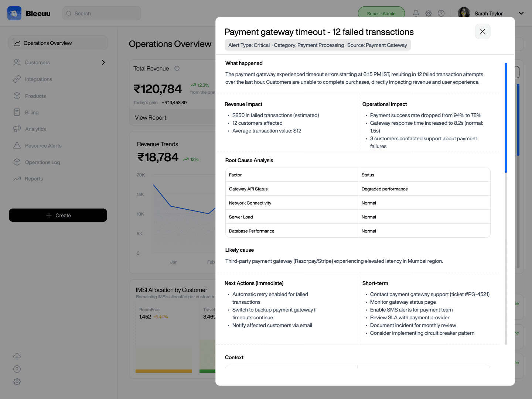Click the Network Connectivity row label
Viewport: 532px width, 399px height.
click(x=250, y=203)
